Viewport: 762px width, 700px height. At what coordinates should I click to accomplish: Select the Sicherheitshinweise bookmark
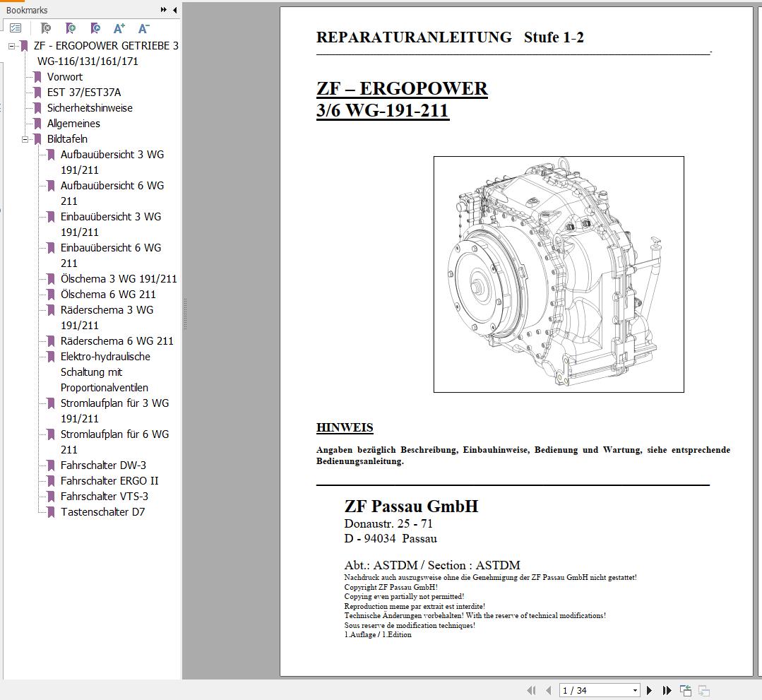coord(90,108)
